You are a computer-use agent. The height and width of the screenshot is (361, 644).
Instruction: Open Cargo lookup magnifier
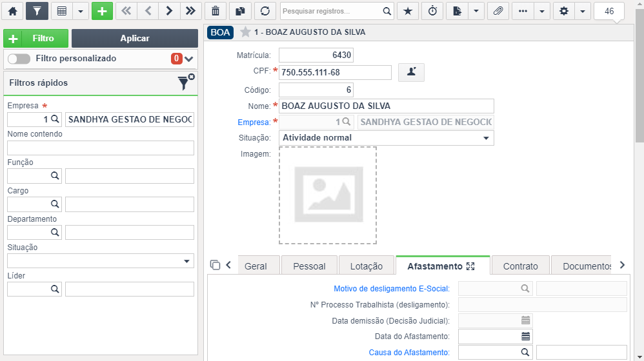pyautogui.click(x=55, y=204)
